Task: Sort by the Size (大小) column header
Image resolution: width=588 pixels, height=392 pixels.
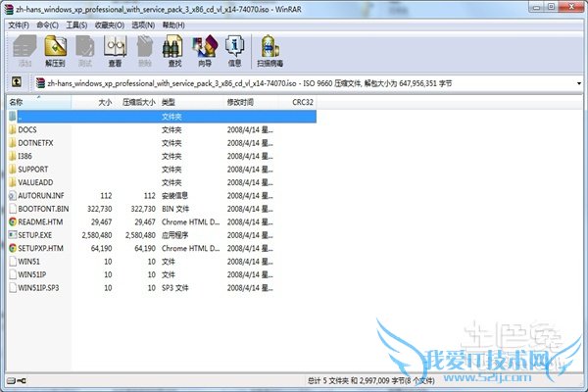Action: [93, 102]
